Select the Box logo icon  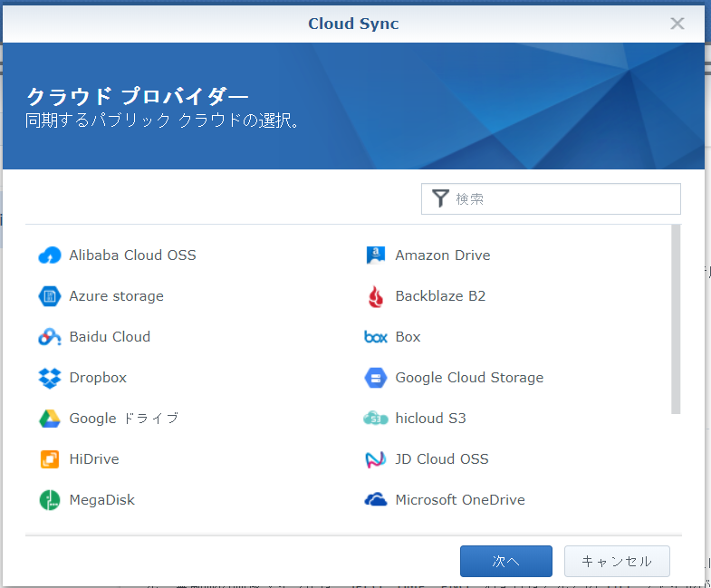tap(376, 337)
